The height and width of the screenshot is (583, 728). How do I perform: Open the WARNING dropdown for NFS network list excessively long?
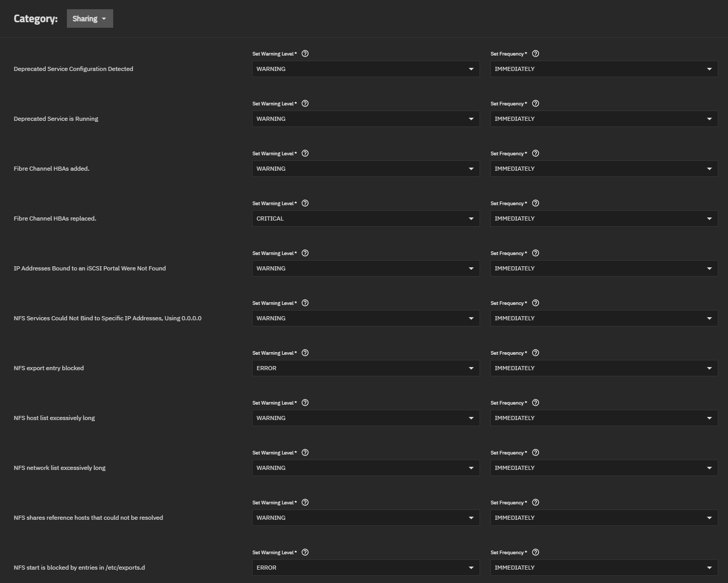coord(365,468)
